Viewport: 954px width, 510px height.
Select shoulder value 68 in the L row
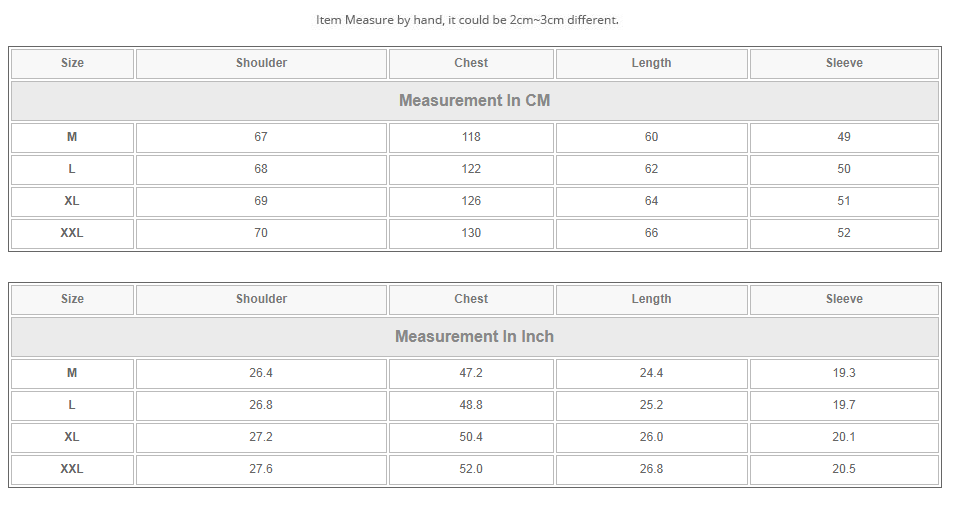(x=261, y=169)
